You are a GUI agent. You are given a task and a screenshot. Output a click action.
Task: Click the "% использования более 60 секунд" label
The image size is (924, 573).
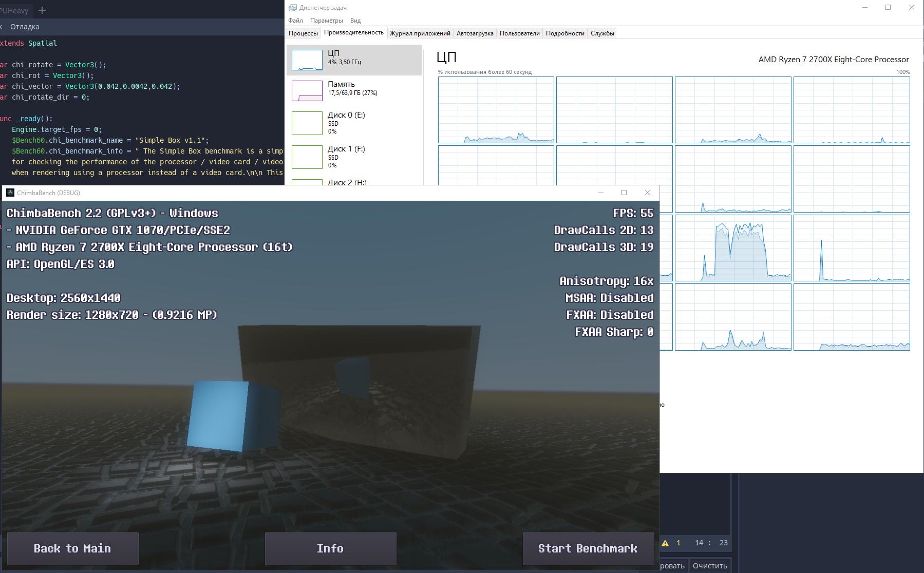485,72
